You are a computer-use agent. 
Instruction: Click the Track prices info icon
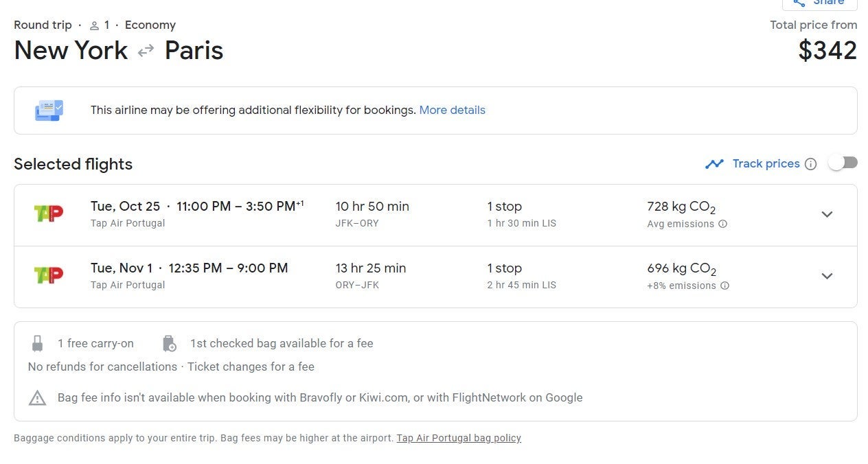pyautogui.click(x=811, y=164)
